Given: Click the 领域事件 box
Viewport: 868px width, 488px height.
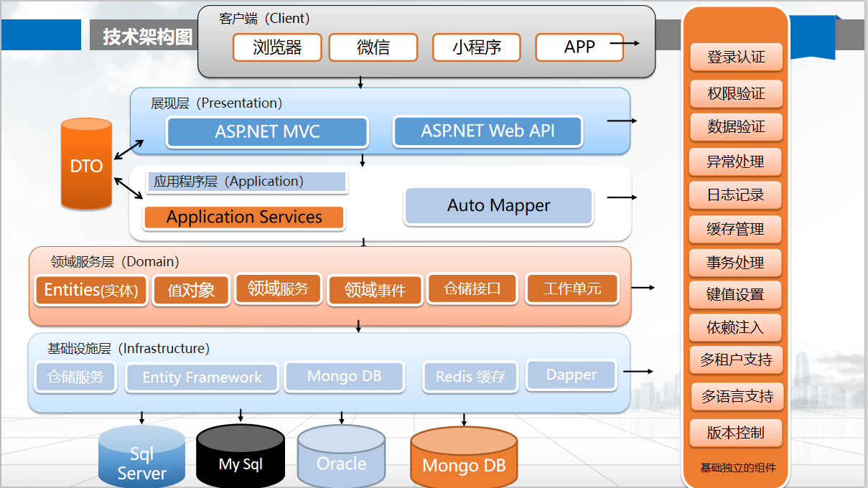Looking at the screenshot, I should (375, 291).
